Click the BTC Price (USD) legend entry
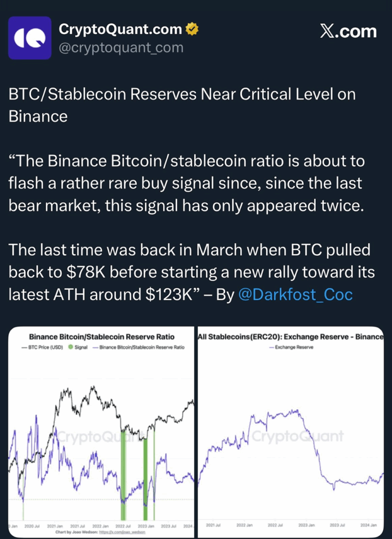This screenshot has height=539, width=392. [x=42, y=347]
